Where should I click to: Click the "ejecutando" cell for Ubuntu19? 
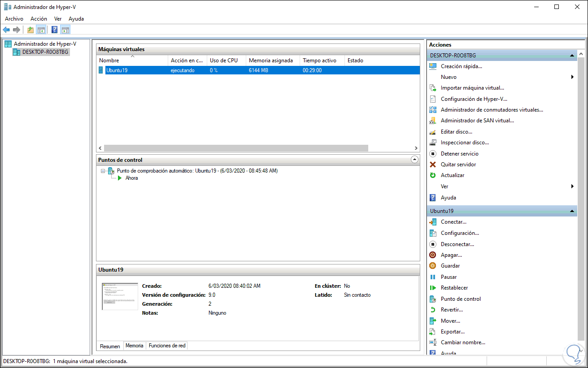tap(183, 70)
